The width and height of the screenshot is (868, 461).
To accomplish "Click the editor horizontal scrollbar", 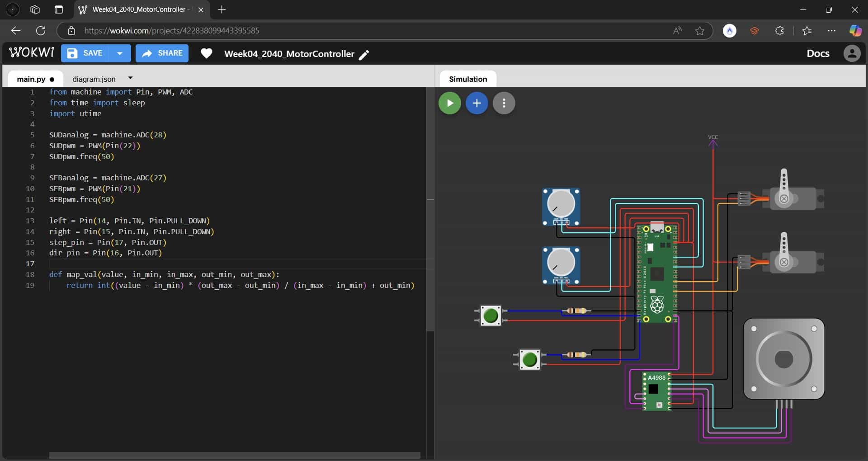I will pos(235,455).
